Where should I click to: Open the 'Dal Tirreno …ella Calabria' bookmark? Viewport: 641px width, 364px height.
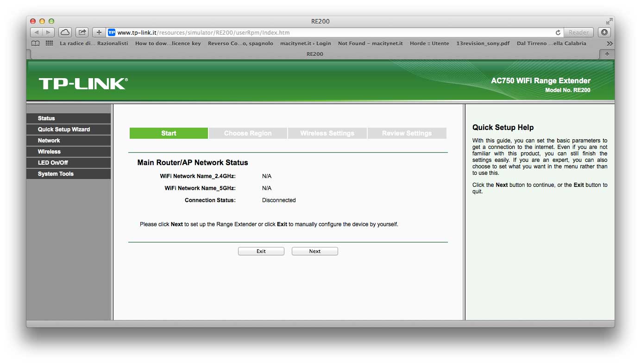(x=552, y=43)
